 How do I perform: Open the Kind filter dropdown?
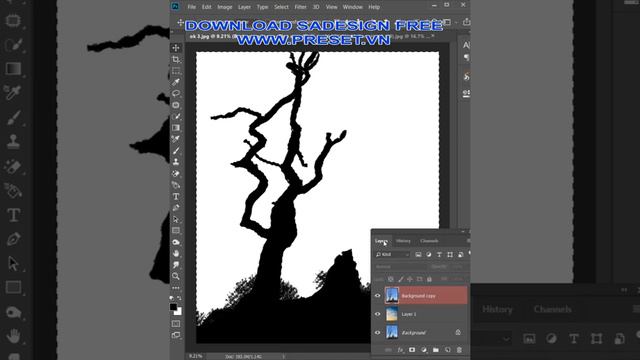[392, 255]
